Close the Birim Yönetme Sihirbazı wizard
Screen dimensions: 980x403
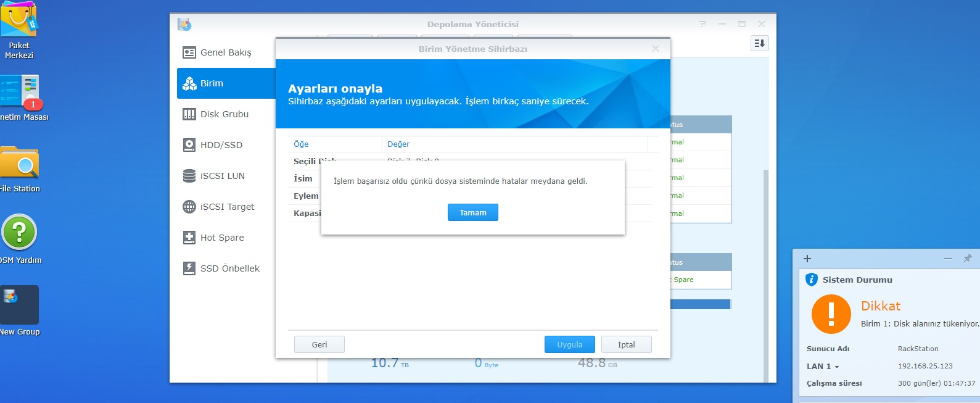click(x=655, y=49)
